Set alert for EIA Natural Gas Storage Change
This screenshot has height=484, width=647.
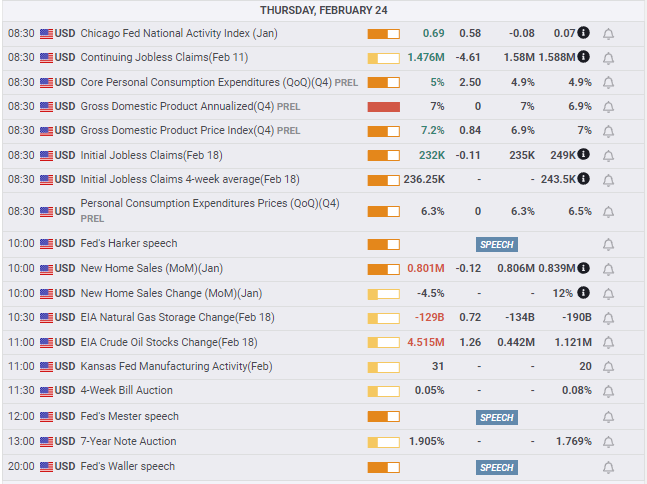(608, 318)
